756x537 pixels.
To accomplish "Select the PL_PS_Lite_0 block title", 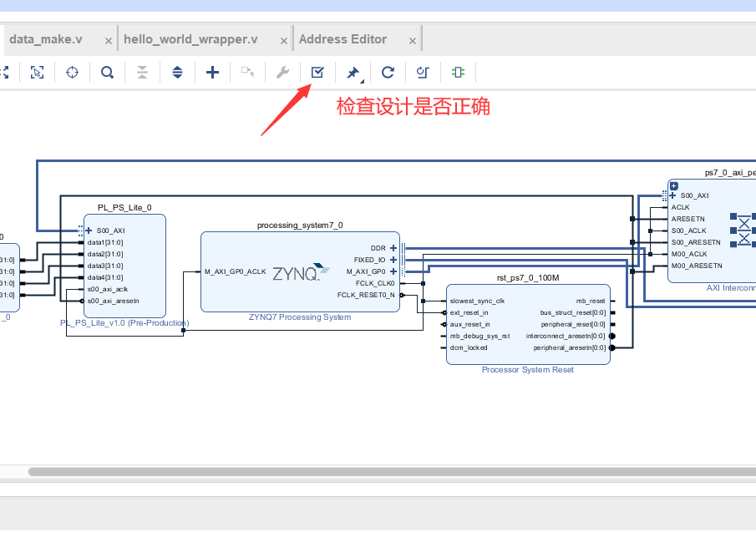I will point(124,207).
